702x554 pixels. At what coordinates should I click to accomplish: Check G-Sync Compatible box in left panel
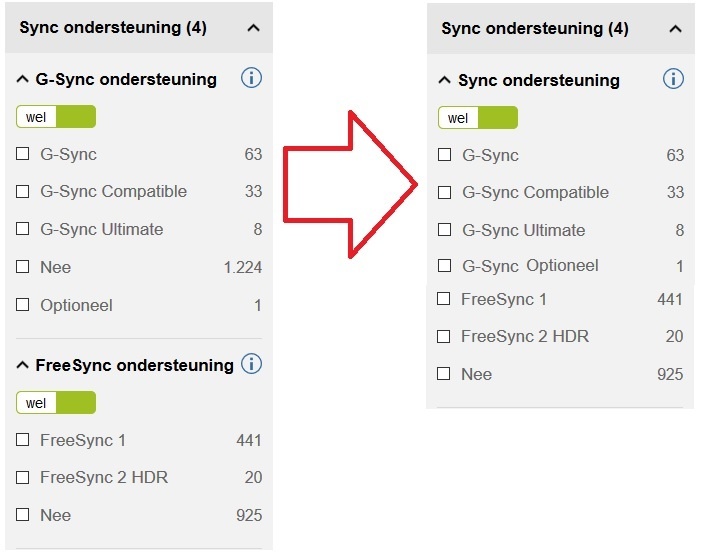click(22, 191)
